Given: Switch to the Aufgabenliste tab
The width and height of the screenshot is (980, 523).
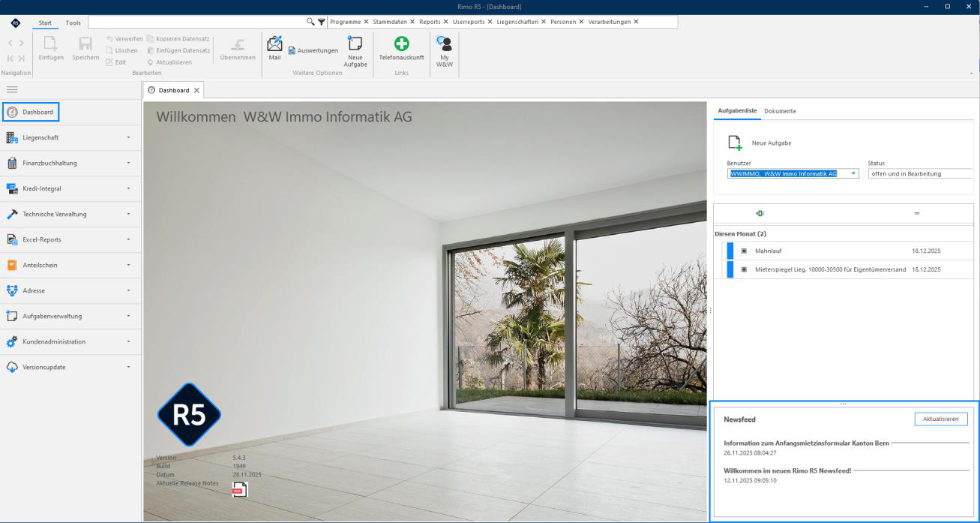Looking at the screenshot, I should click(x=736, y=111).
